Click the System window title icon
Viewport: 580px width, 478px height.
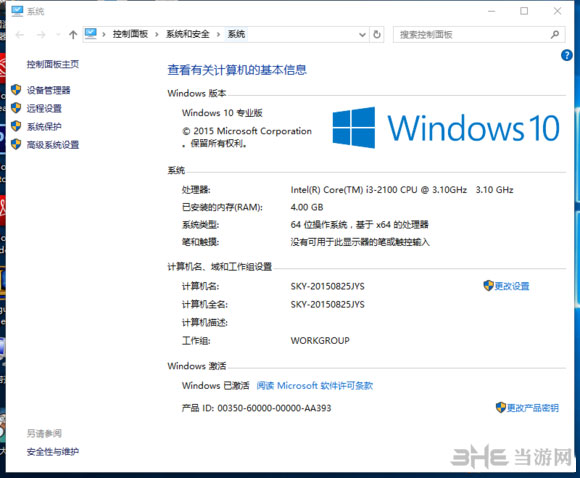click(x=17, y=11)
